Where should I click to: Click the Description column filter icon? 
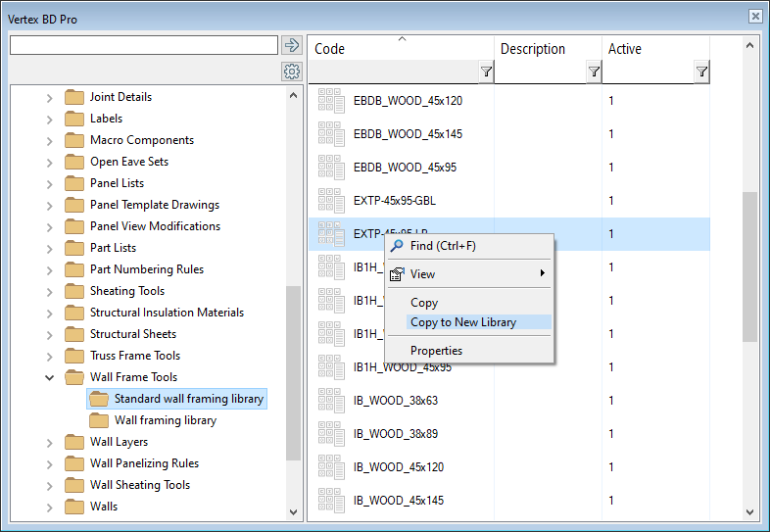pos(594,72)
